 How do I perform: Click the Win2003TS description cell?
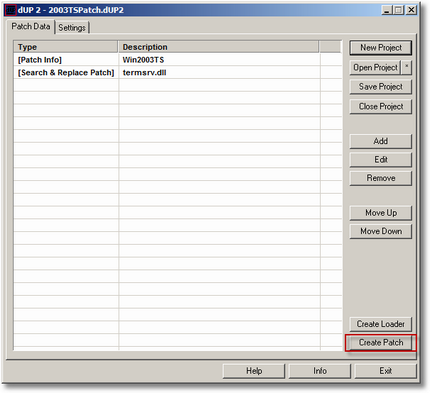(219, 60)
